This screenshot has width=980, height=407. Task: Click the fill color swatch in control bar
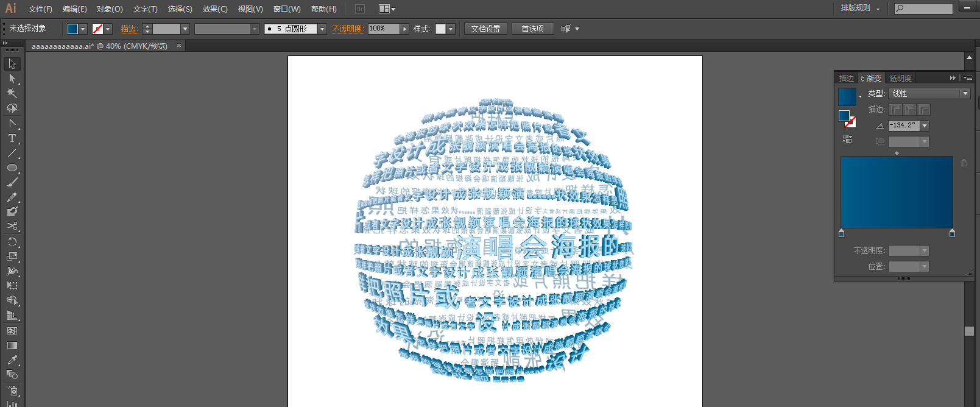click(x=72, y=29)
